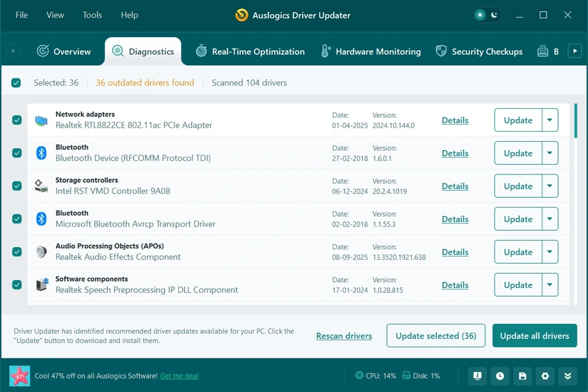Click the Software components device icon
This screenshot has height=392, width=588.
[42, 285]
